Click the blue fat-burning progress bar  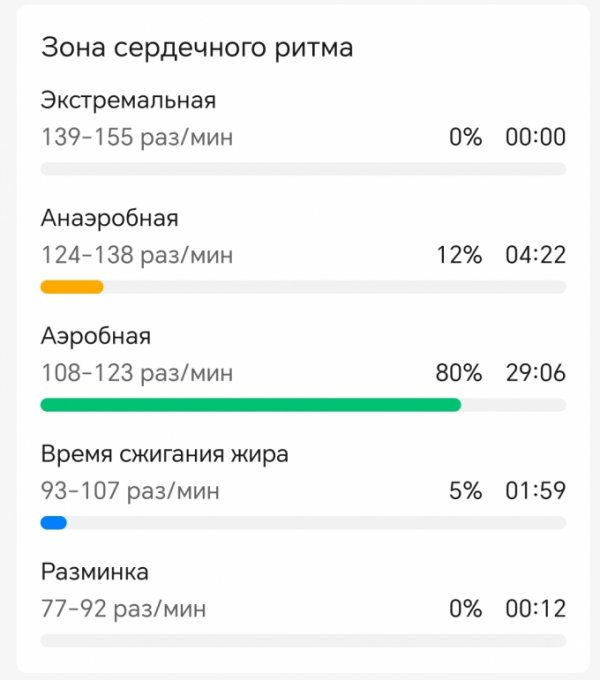click(54, 523)
